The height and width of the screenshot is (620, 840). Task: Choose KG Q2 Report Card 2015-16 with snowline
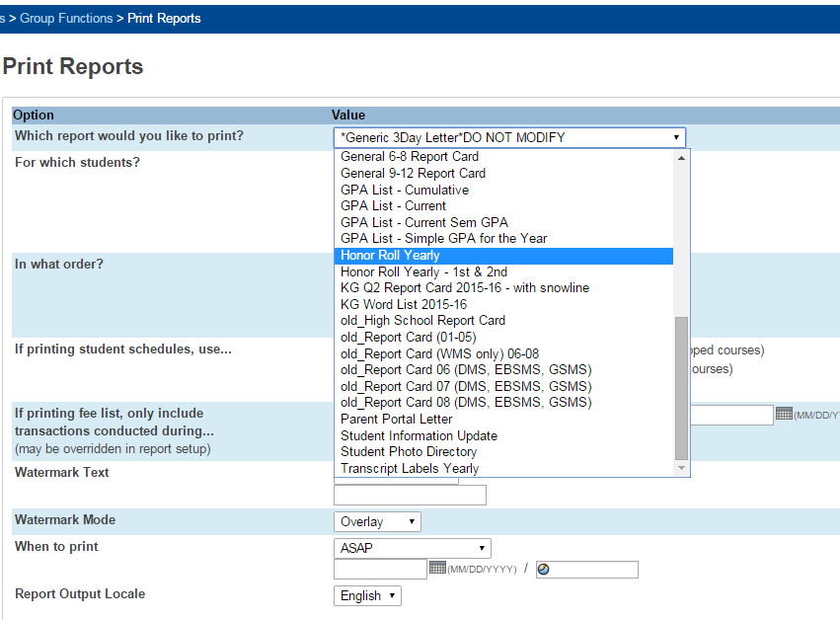coord(503,287)
